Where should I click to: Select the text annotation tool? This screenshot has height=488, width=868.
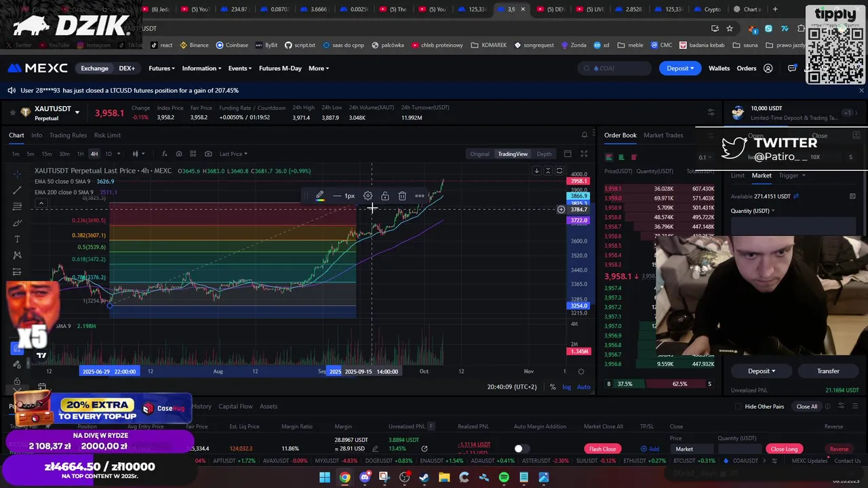[17, 239]
